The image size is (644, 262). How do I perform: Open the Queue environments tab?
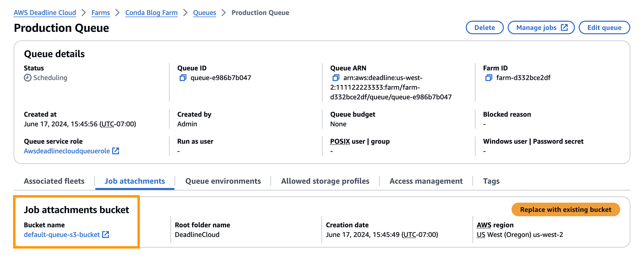(x=223, y=181)
